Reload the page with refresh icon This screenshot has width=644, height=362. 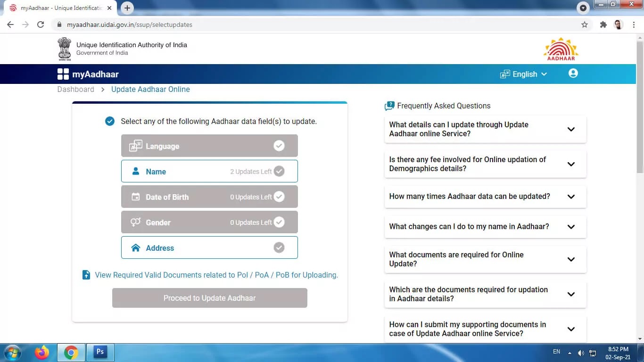[41, 25]
